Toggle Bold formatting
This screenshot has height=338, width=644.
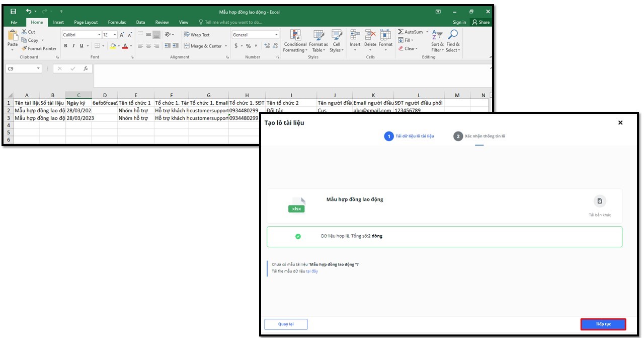(x=65, y=46)
